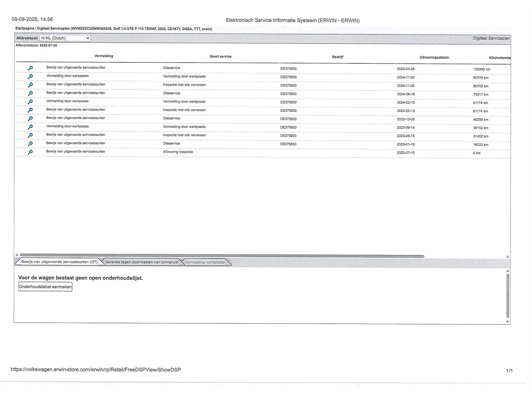
Task: Open magnifier for 2023-06-14 Vermelding row
Action: (x=30, y=127)
